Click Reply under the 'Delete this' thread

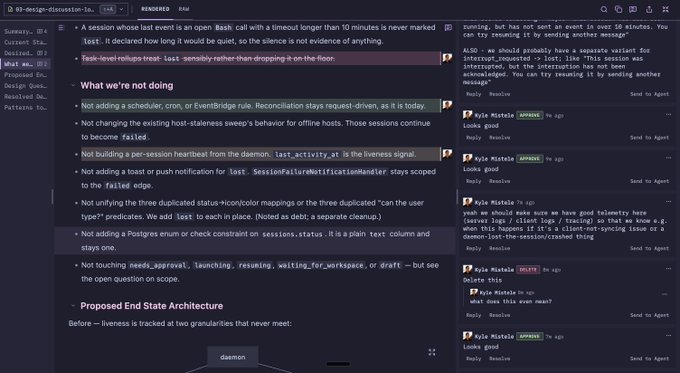coord(474,315)
